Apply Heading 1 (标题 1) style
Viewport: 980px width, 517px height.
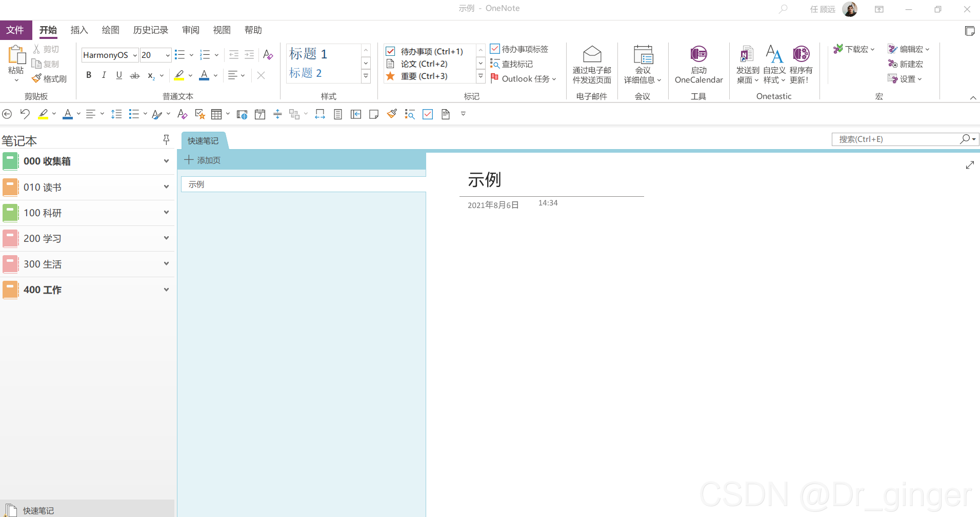coord(308,53)
